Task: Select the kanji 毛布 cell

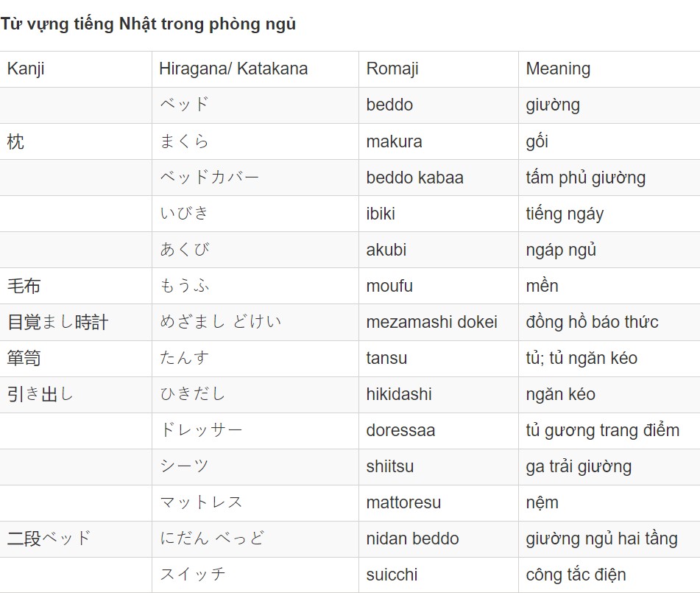Action: pyautogui.click(x=76, y=286)
